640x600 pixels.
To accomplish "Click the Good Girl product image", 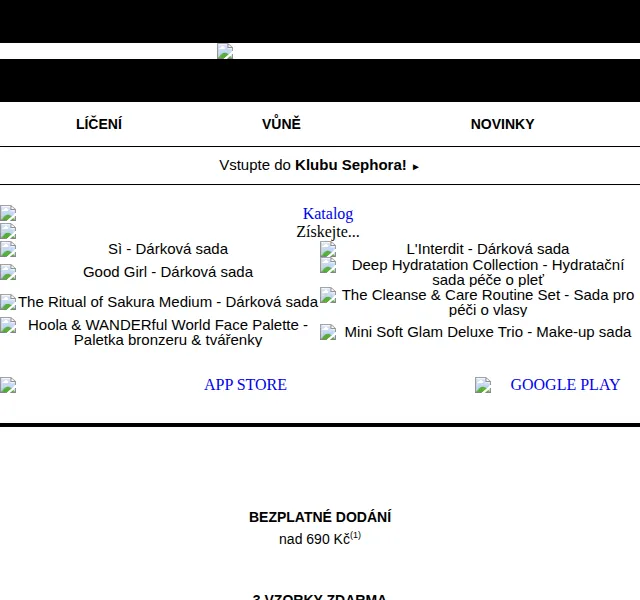I will pos(8,272).
